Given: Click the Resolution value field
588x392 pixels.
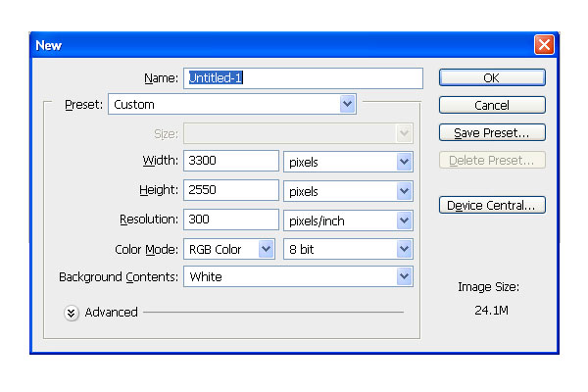Looking at the screenshot, I should (x=230, y=220).
